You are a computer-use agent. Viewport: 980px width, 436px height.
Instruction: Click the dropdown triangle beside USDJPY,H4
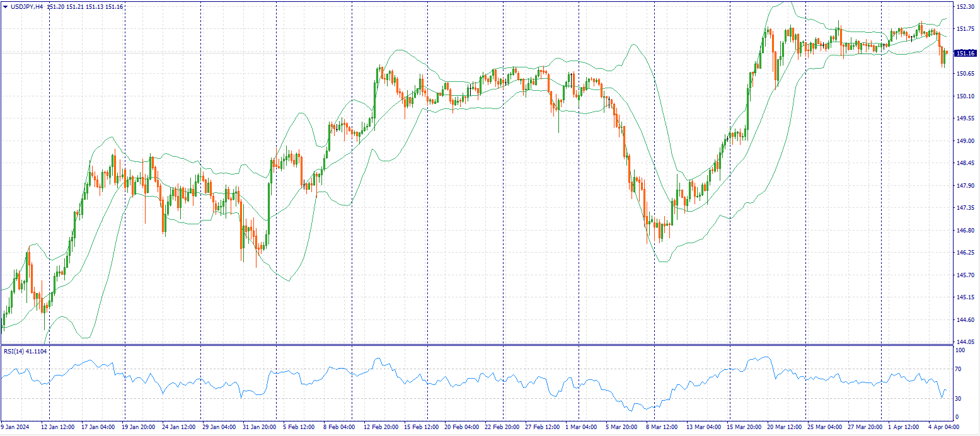[x=6, y=6]
